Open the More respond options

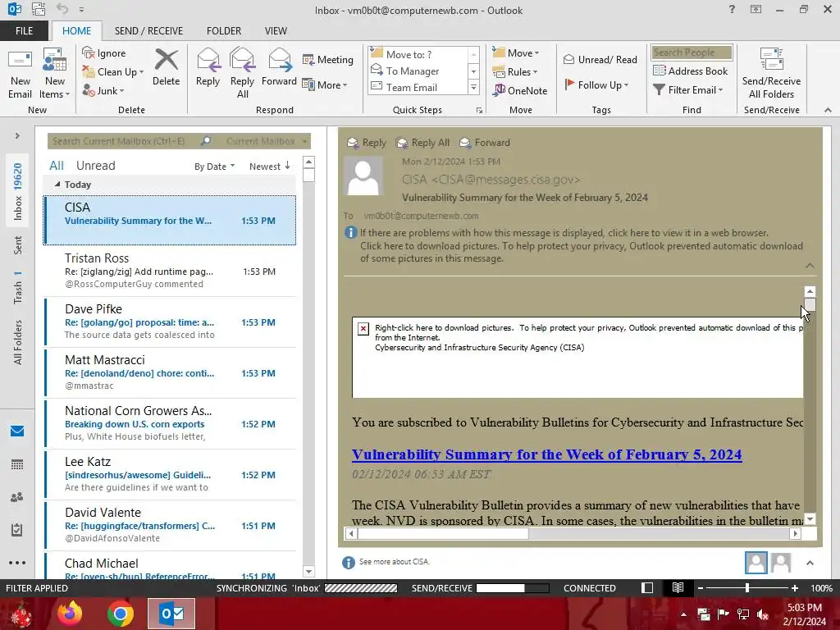click(x=325, y=84)
